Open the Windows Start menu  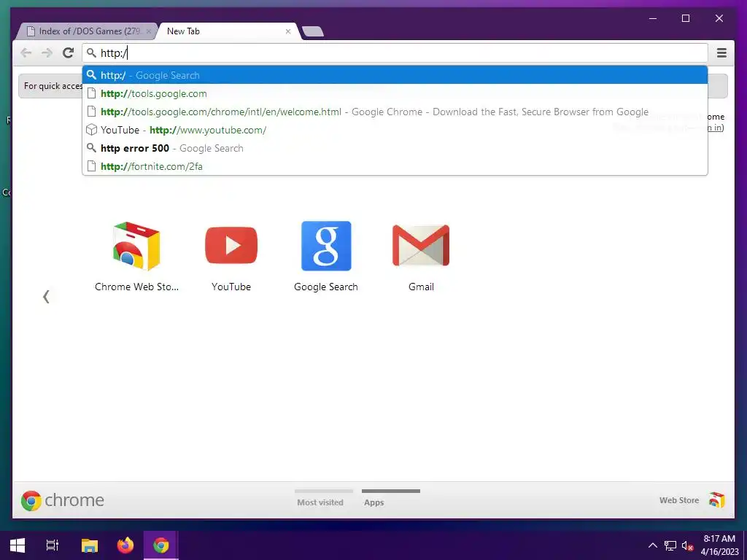18,545
